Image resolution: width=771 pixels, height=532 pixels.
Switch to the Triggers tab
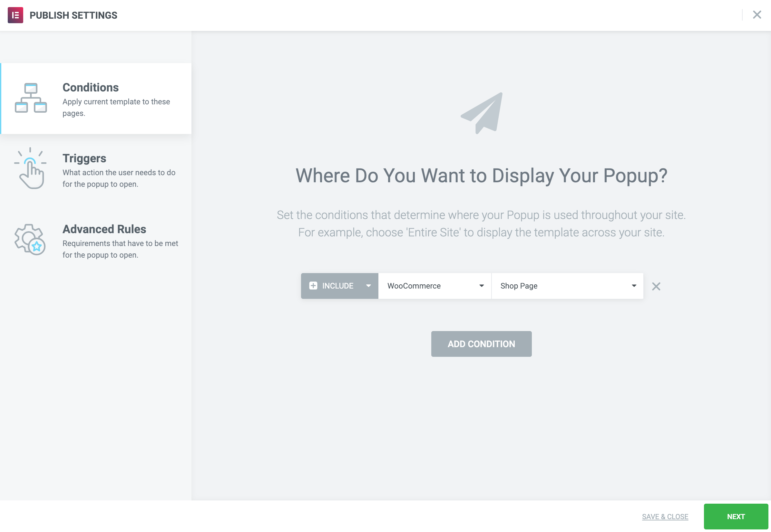coord(84,158)
